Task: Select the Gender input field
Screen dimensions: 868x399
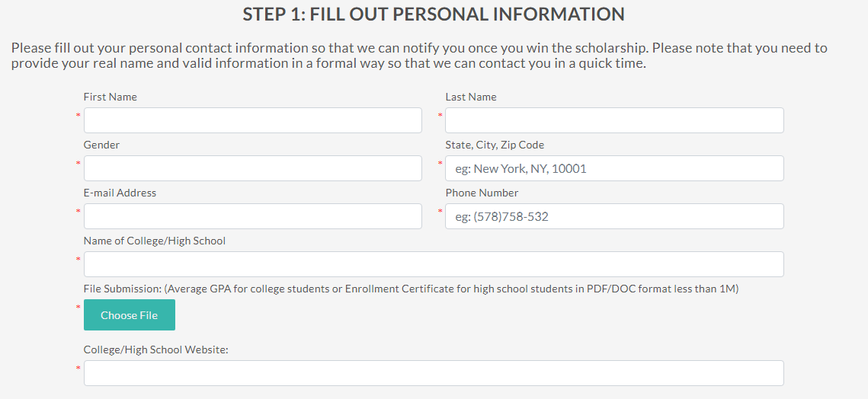Action: pos(252,168)
